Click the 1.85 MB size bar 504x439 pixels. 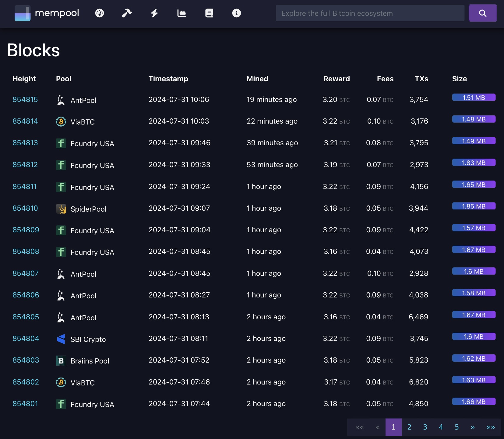tap(474, 206)
